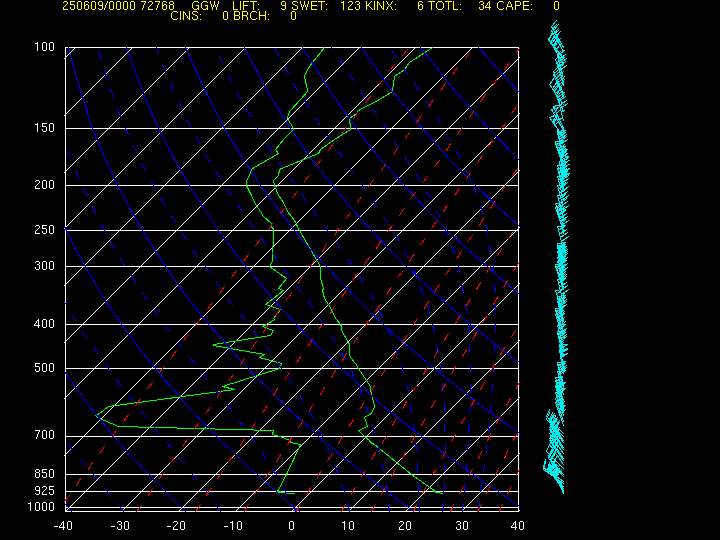Click the TOTL: index label
Image resolution: width=720 pixels, height=540 pixels.
(445, 6)
